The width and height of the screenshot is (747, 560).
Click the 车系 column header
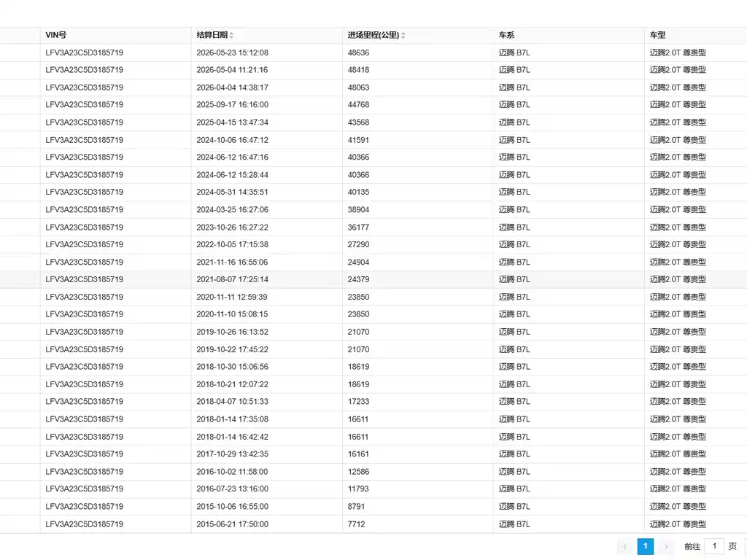pyautogui.click(x=569, y=35)
